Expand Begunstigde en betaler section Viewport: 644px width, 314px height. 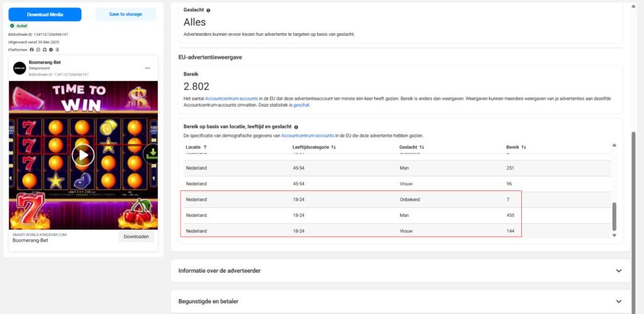(401, 301)
